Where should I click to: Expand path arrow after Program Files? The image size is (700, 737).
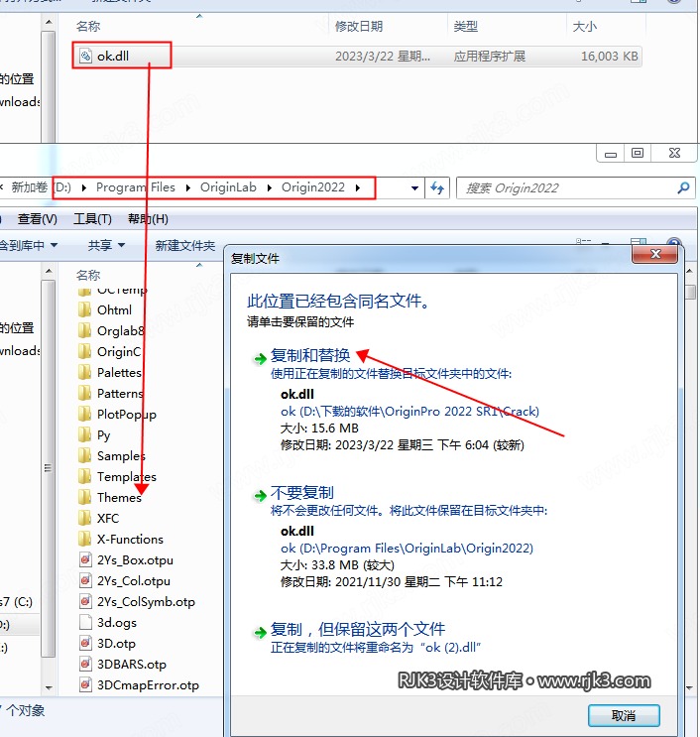pyautogui.click(x=188, y=187)
